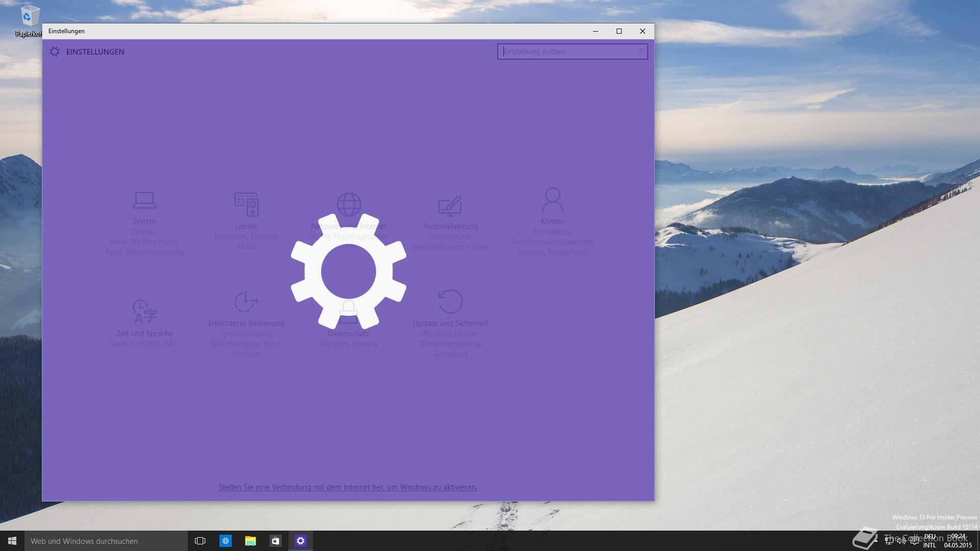Maximize the Einstellungen window
980x551 pixels.
[619, 31]
